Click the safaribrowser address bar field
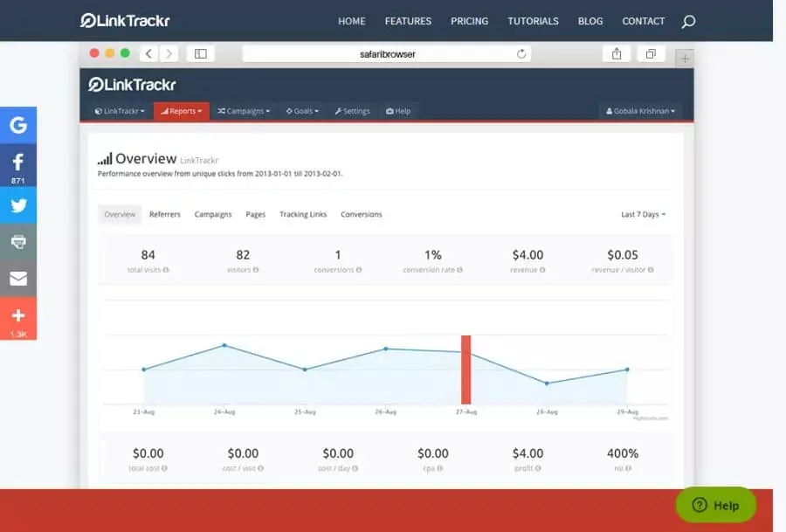 387,53
